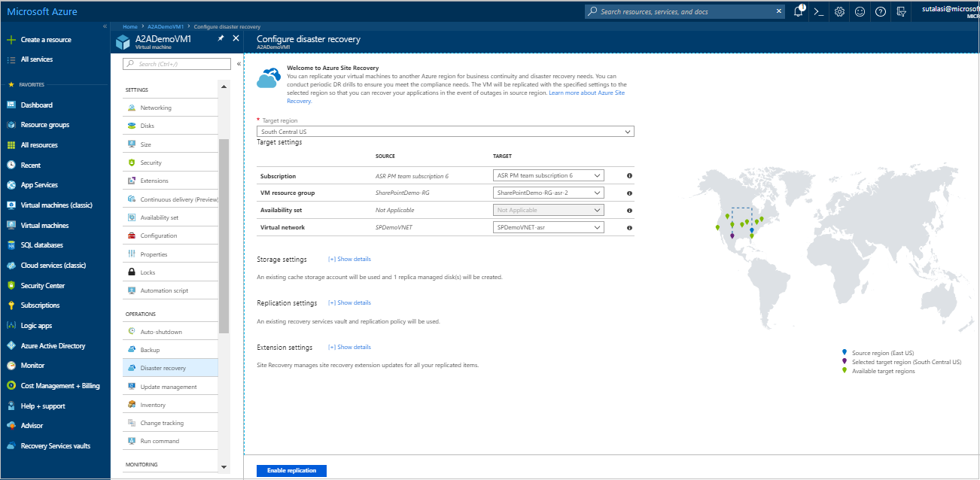Click the Enable replication button
Screen dimensions: 980x480
[291, 470]
